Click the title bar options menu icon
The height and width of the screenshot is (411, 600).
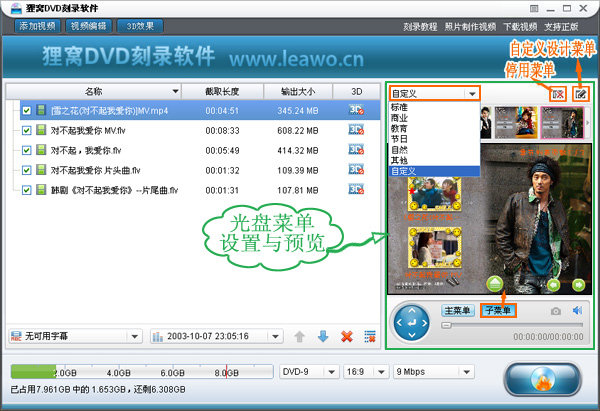click(x=534, y=8)
